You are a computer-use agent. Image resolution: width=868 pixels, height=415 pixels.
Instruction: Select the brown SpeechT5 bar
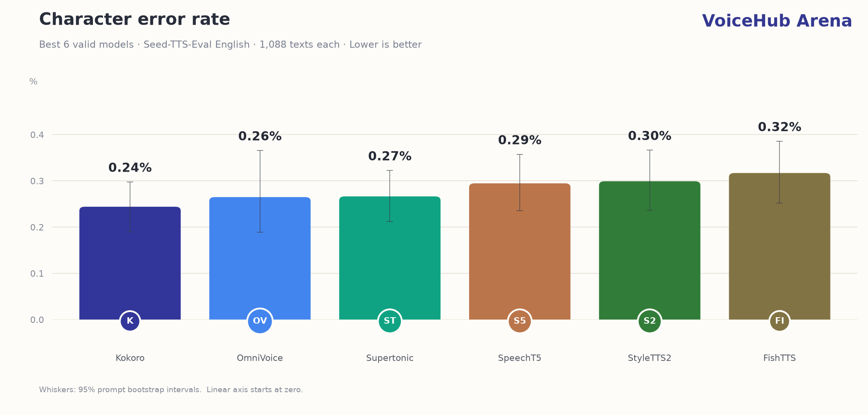[x=520, y=251]
